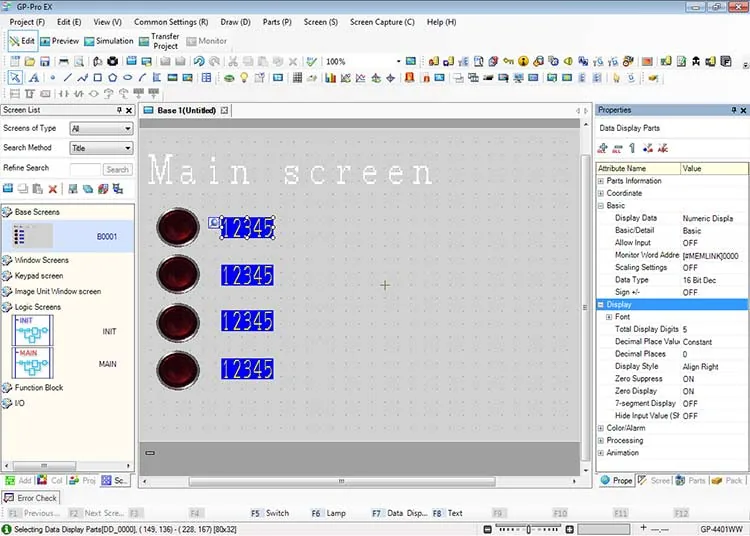Click the Undo arrow icon
Screen dimensions: 750x536
tap(199, 61)
